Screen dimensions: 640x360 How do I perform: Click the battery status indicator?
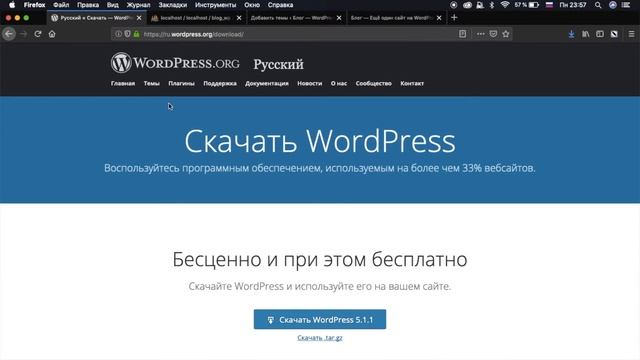pyautogui.click(x=527, y=5)
